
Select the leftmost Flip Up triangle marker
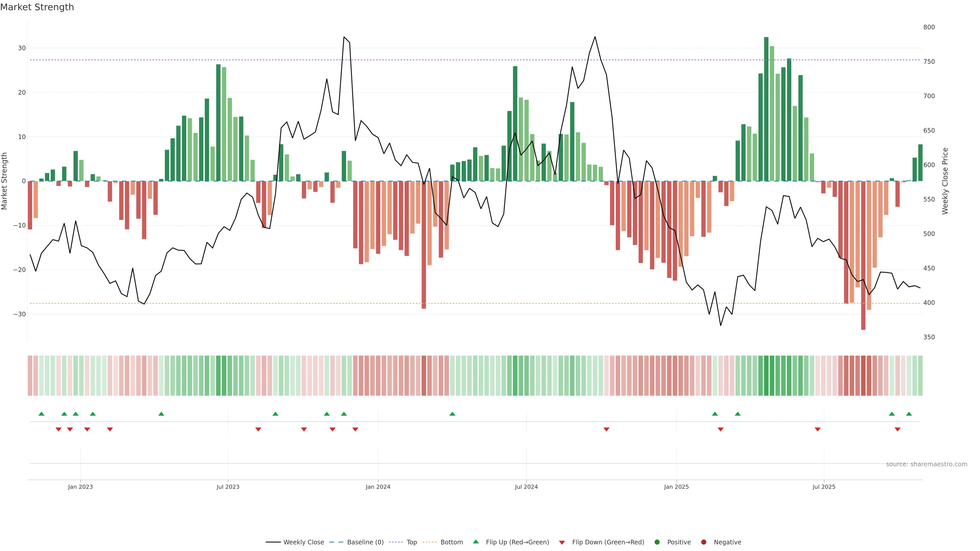(41, 414)
